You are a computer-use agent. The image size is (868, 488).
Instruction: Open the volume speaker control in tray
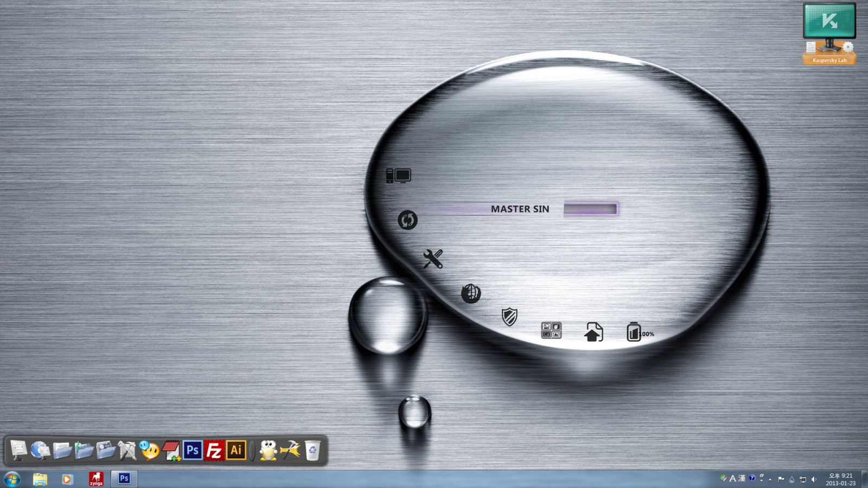click(814, 479)
